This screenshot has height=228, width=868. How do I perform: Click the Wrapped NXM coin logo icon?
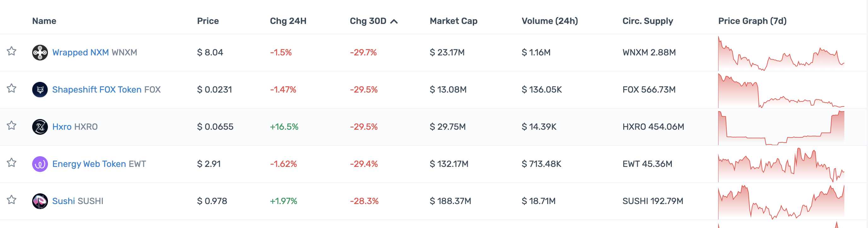click(40, 53)
